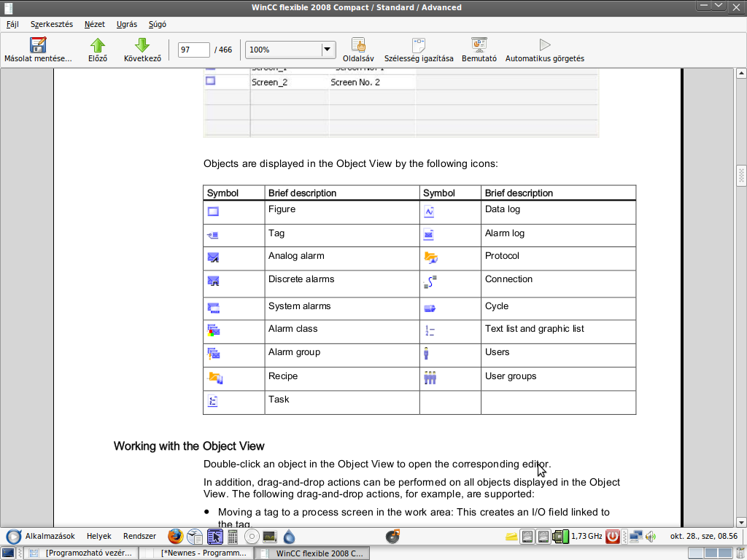
Task: Launch Firefox from the panel
Action: 175,536
